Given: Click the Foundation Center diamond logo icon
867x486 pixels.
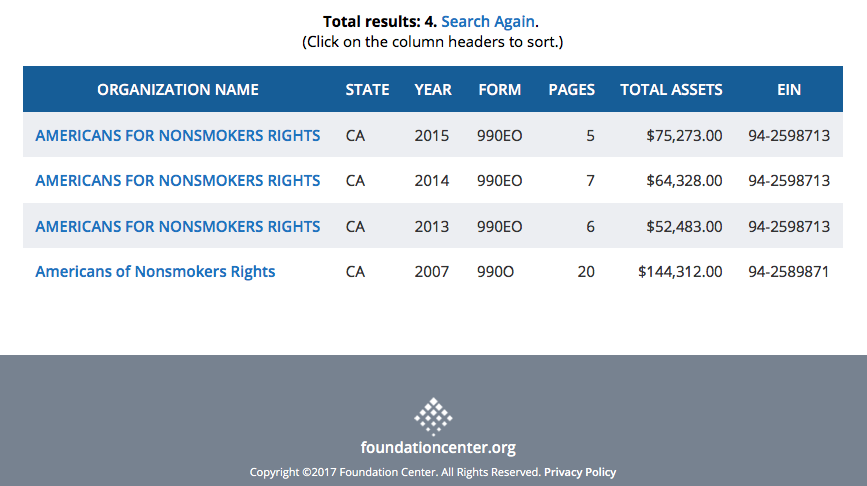Looking at the screenshot, I should tap(433, 415).
